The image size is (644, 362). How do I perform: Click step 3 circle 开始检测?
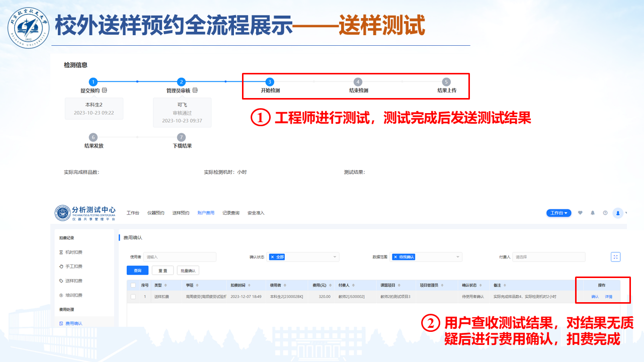270,82
